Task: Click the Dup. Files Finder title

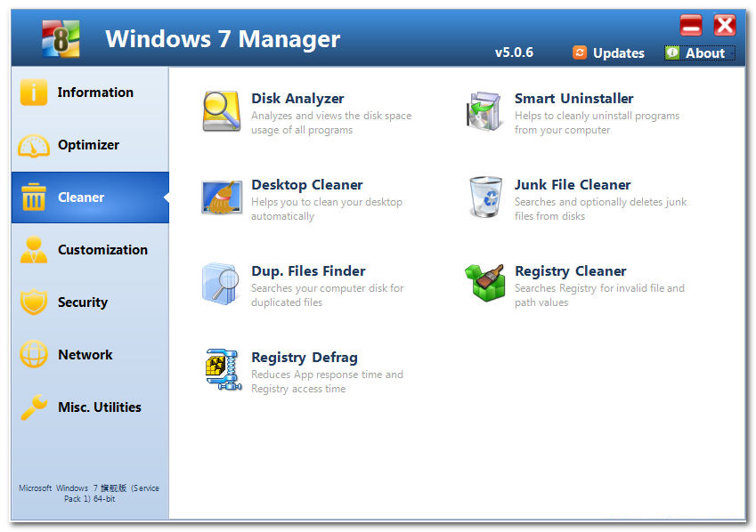Action: 308,270
